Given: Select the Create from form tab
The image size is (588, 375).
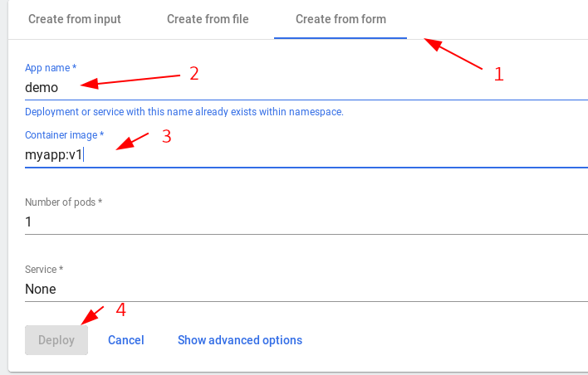Looking at the screenshot, I should coord(341,19).
